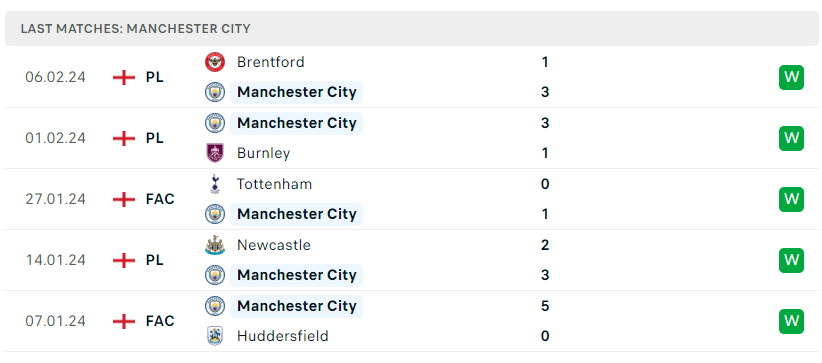Click England flag icon on 27.01.24 row
The height and width of the screenshot is (363, 822).
[124, 199]
